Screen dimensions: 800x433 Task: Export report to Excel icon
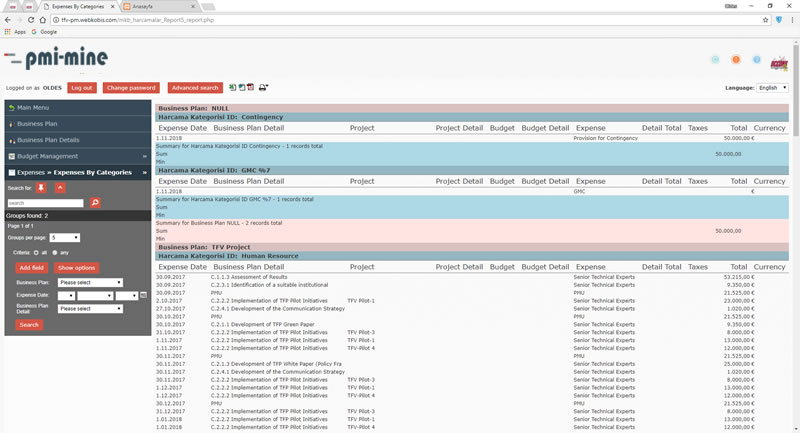pos(232,88)
